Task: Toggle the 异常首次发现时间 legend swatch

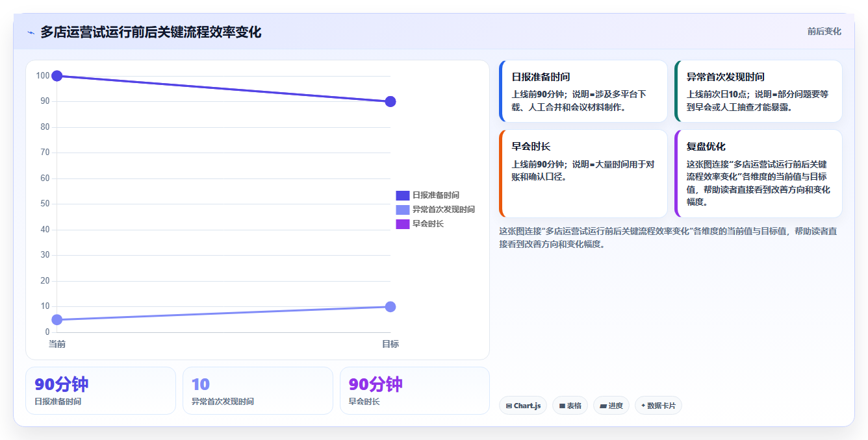Action: [402, 210]
